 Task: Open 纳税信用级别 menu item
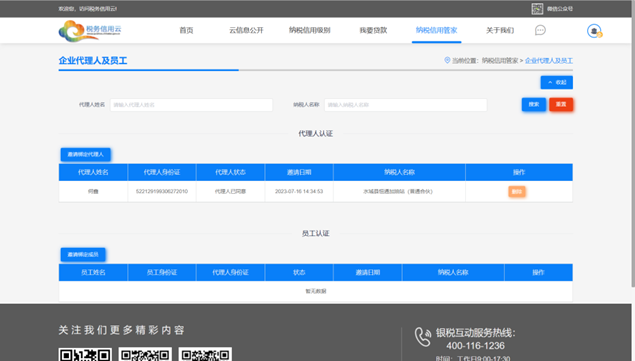pos(309,30)
